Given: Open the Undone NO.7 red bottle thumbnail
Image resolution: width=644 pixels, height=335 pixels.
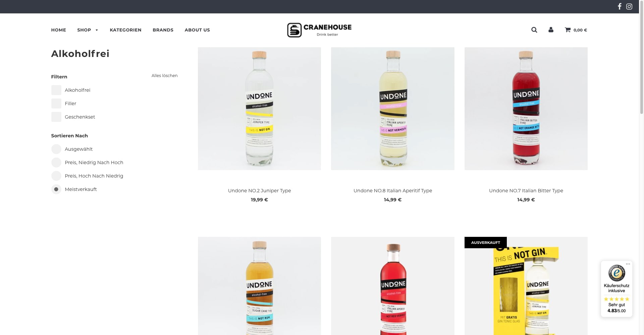Looking at the screenshot, I should (x=526, y=109).
